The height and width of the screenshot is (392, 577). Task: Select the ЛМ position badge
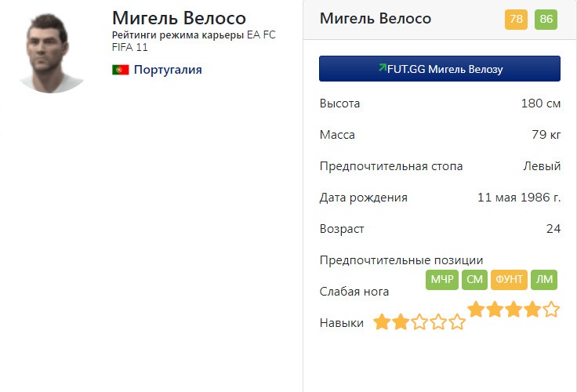point(545,280)
